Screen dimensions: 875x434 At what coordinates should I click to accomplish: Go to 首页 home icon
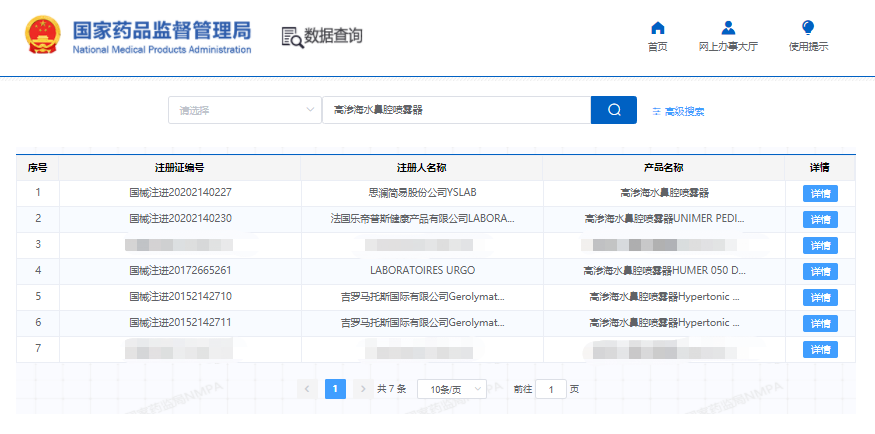[657, 28]
